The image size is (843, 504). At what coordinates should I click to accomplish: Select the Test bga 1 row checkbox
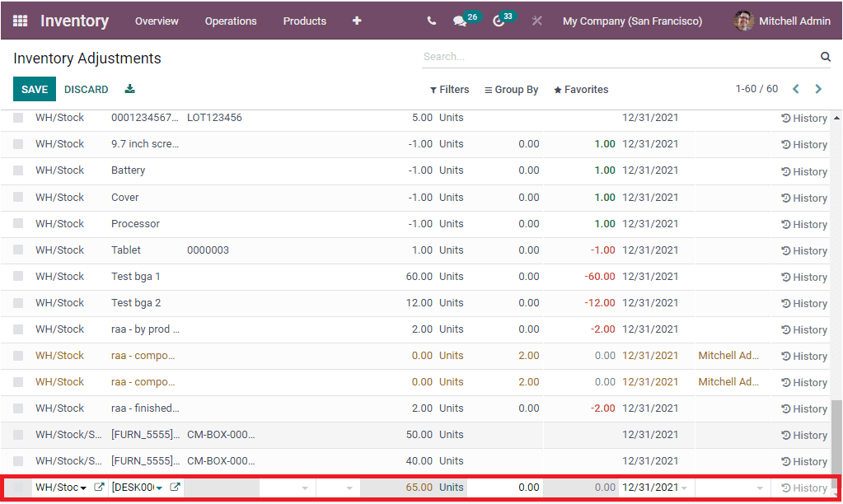[x=18, y=276]
